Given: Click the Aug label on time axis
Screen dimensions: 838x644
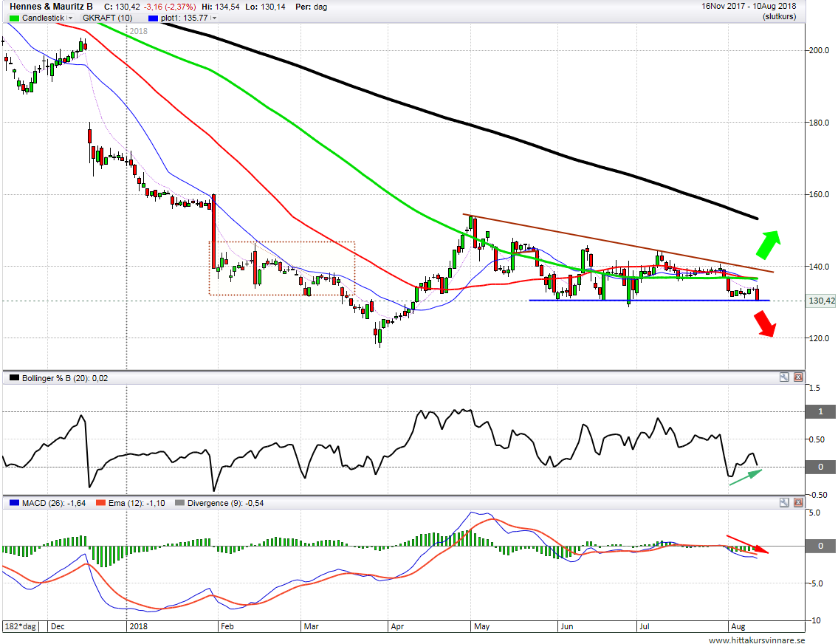Looking at the screenshot, I should tap(738, 626).
